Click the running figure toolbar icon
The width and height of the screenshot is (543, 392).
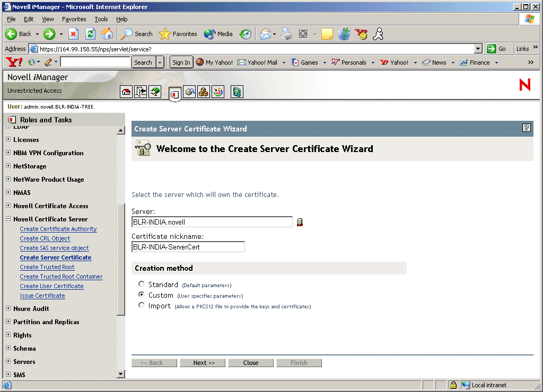(379, 34)
